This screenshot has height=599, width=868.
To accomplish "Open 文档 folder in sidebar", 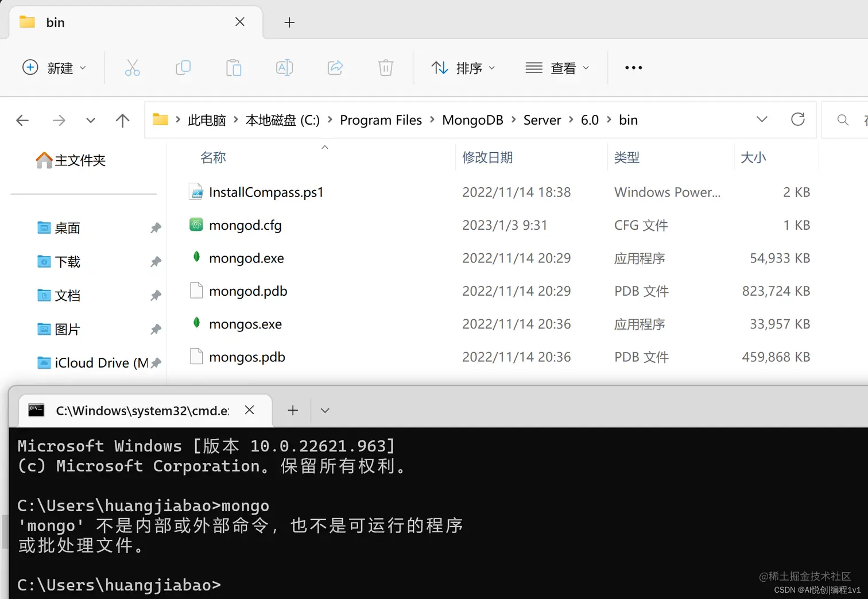I will [x=59, y=296].
